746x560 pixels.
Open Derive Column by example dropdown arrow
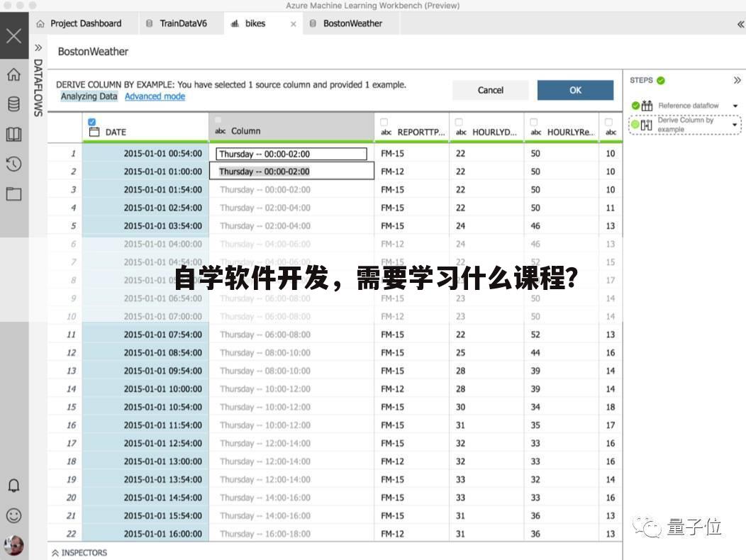pyautogui.click(x=735, y=125)
